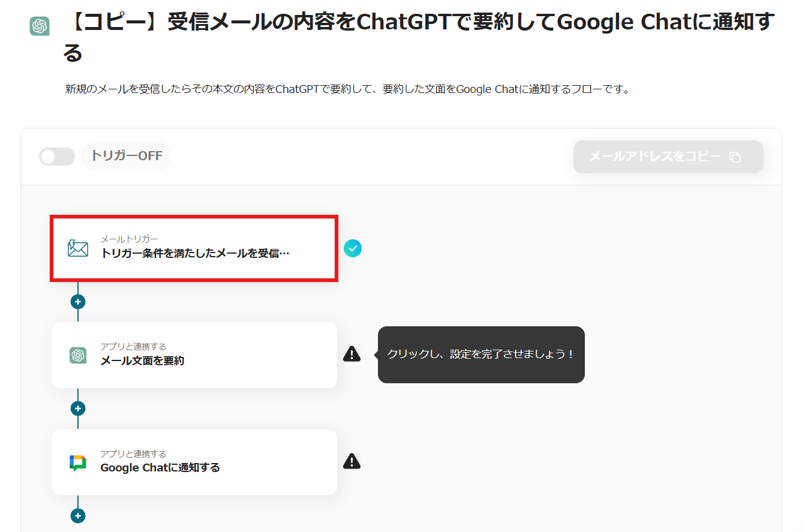Click the flow title 【コピー】受信メールの内容をChatGPTで要約
The image size is (805, 532).
[419, 38]
